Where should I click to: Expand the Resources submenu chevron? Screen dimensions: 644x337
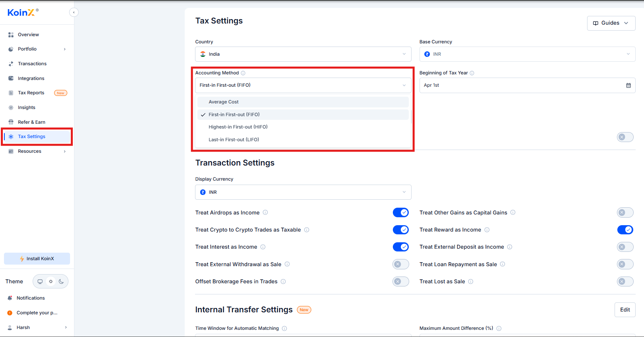tap(64, 151)
